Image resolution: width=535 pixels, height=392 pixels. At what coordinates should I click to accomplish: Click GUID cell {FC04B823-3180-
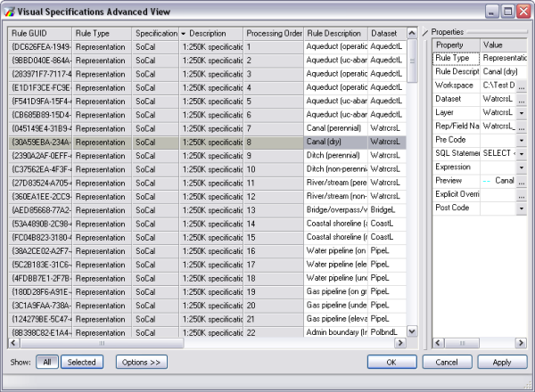40,238
